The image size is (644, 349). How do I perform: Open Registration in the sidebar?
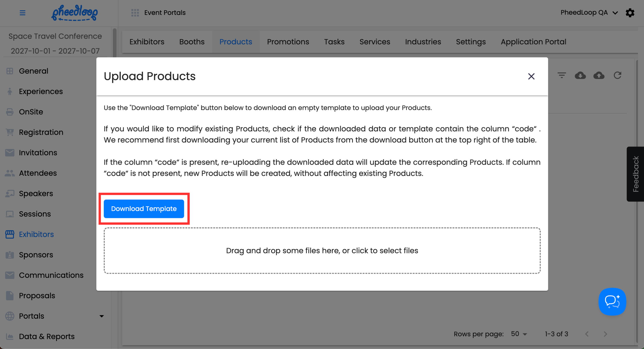tap(41, 132)
